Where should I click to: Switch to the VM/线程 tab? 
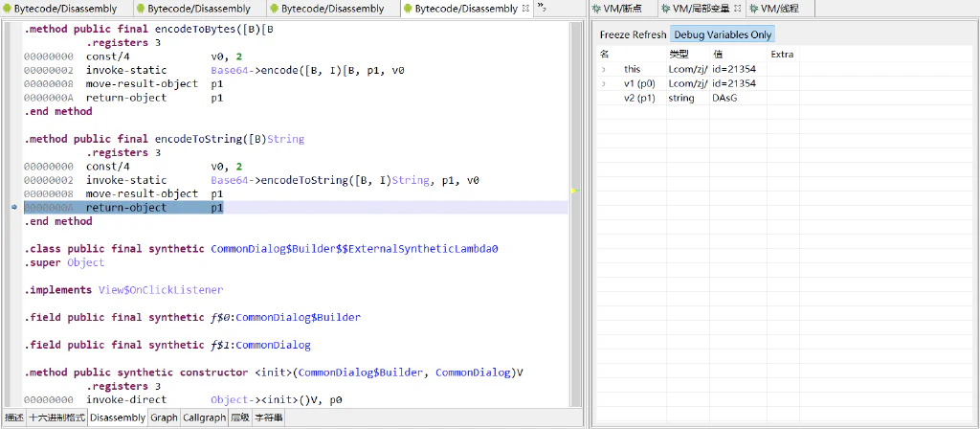(779, 9)
